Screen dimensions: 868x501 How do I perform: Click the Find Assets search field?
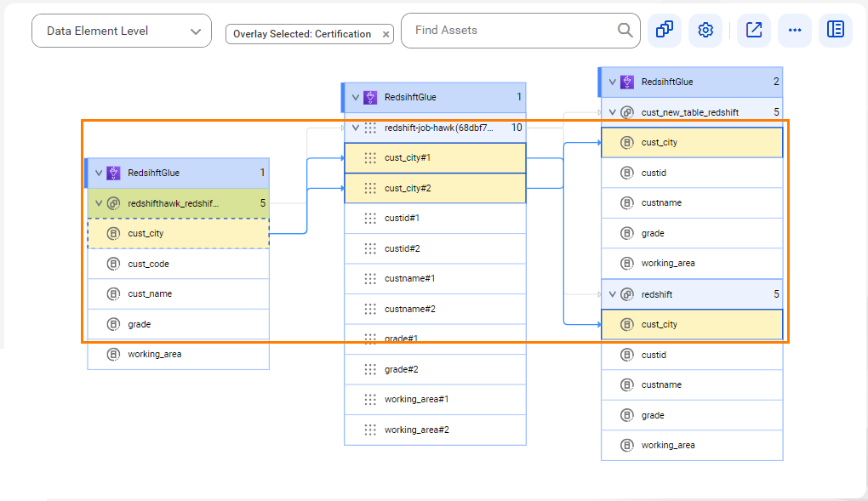(520, 31)
